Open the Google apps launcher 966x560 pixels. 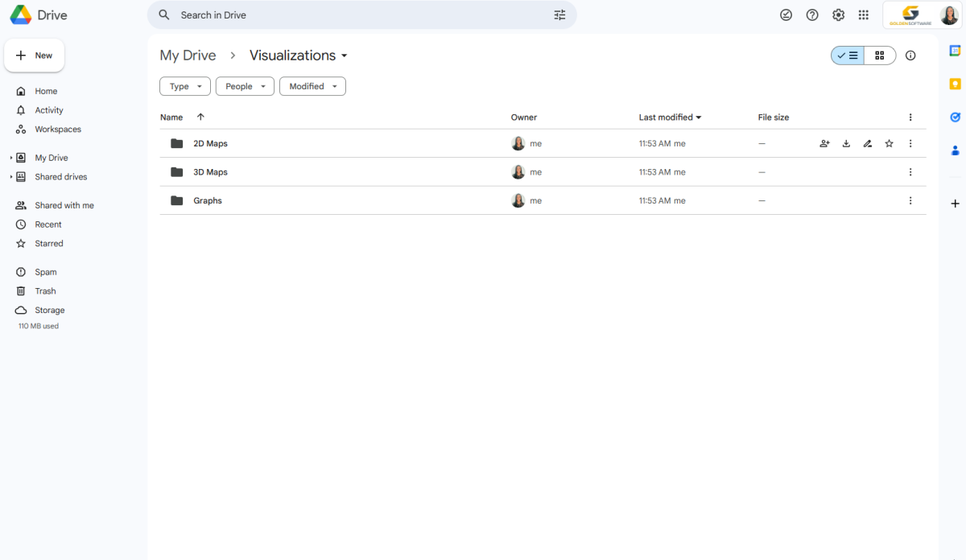pos(863,14)
